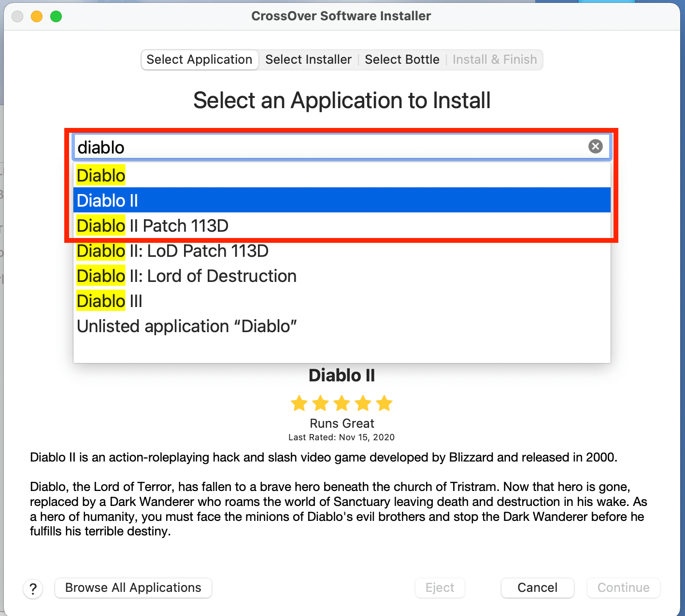This screenshot has width=685, height=616.
Task: Click the Last Rated: Nov 15, 2020 text
Action: 342,437
